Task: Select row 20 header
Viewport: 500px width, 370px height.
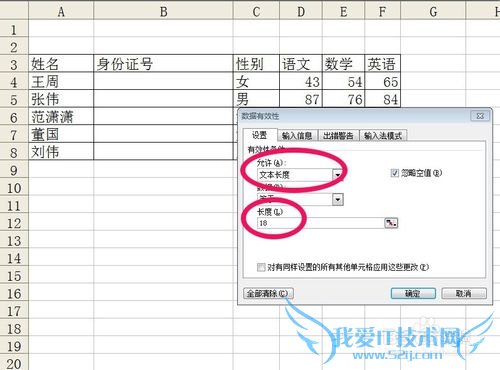Action: point(14,363)
